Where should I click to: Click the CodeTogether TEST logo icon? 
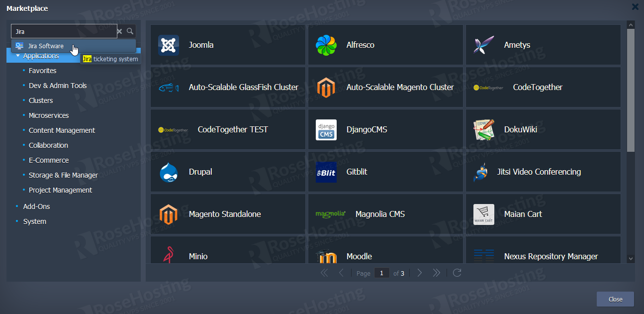coord(173,130)
